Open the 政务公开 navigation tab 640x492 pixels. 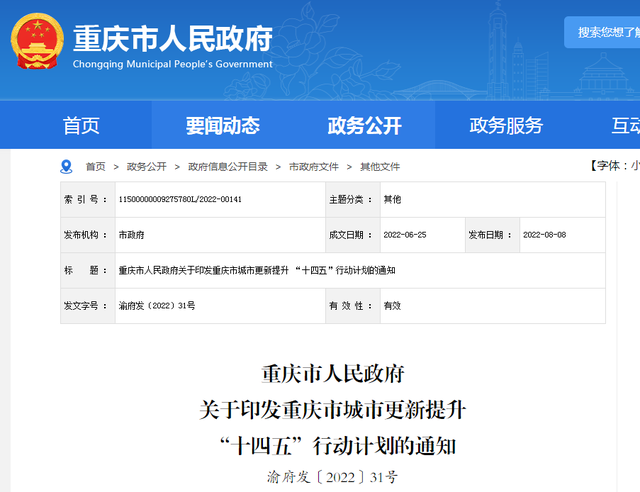[x=364, y=125]
